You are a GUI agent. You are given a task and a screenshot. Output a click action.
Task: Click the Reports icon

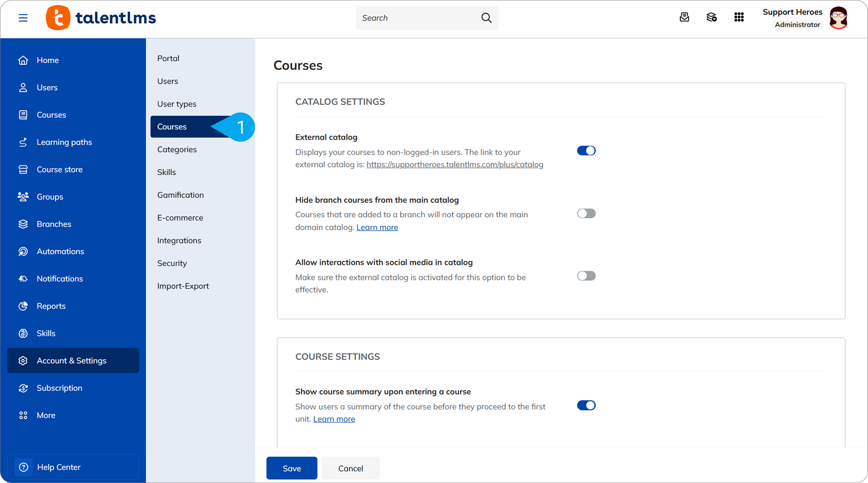23,306
